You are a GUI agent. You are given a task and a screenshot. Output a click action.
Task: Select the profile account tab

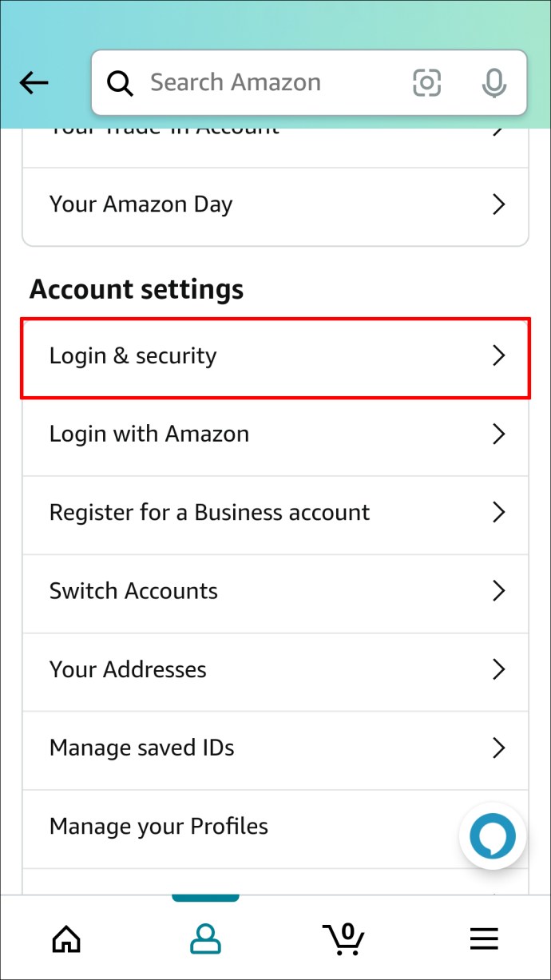tap(205, 938)
